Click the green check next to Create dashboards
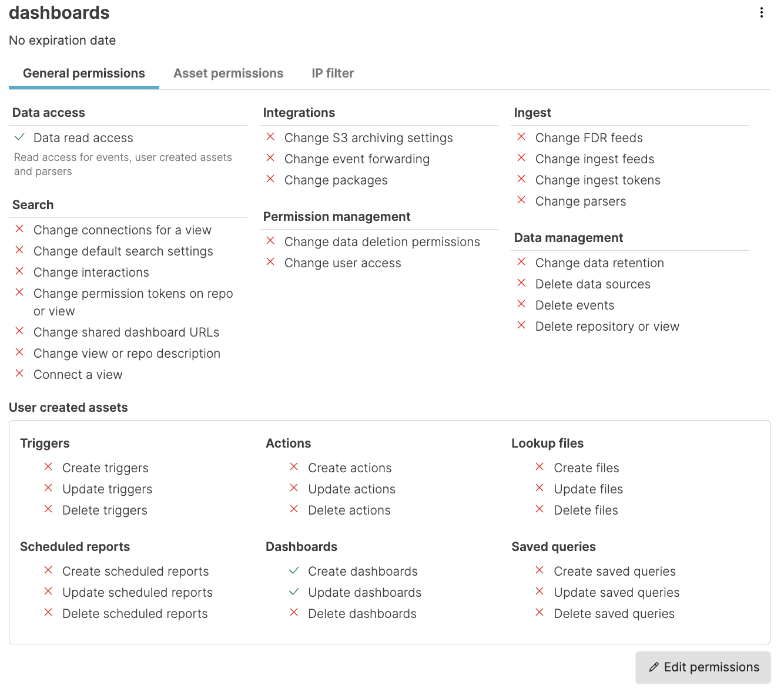Viewport: 784px width, 699px height. (x=294, y=570)
